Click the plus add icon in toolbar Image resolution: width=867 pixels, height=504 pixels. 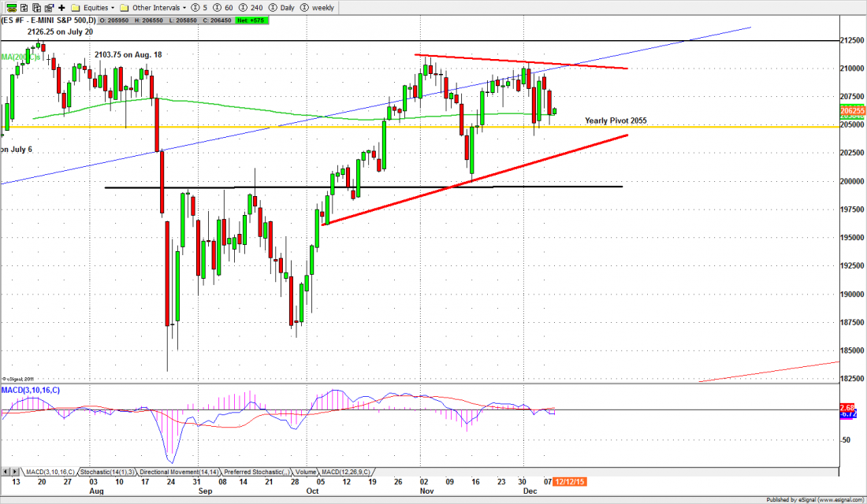click(61, 7)
